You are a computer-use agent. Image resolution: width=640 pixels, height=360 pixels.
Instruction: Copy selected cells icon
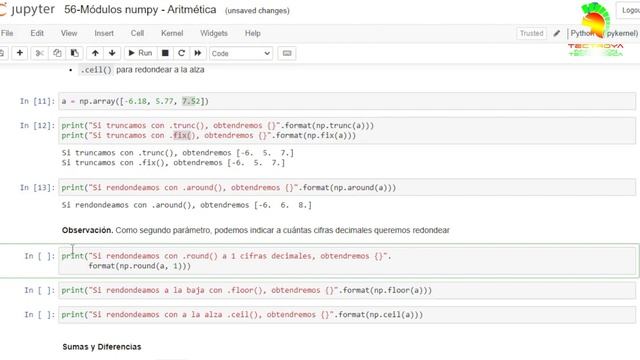(x=57, y=53)
